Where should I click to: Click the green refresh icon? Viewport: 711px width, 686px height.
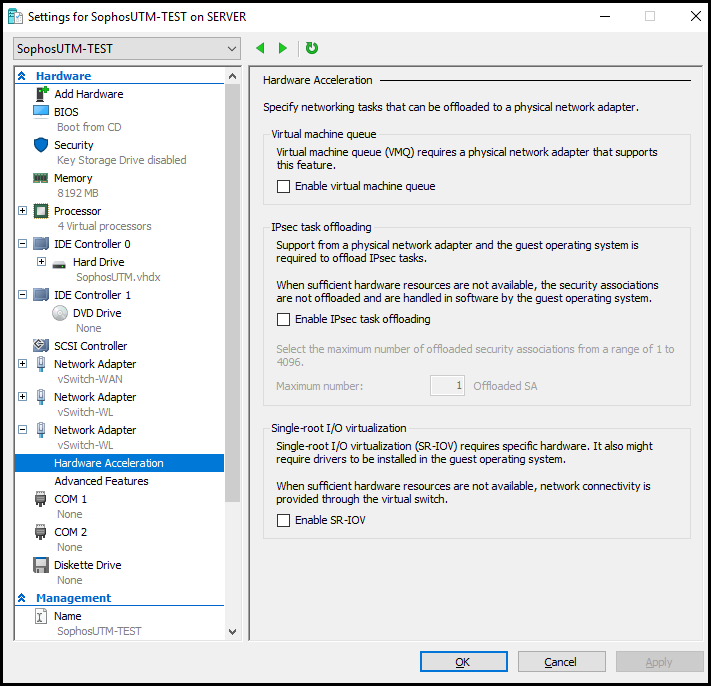coord(312,48)
